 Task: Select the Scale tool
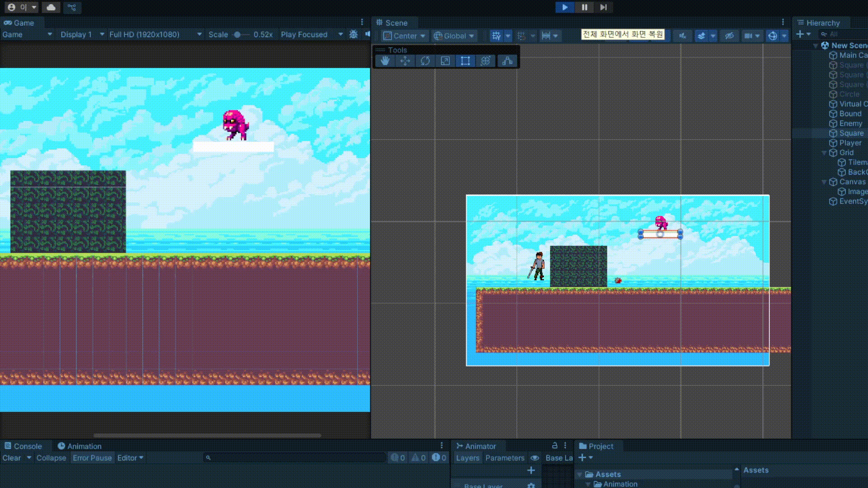[x=445, y=61]
